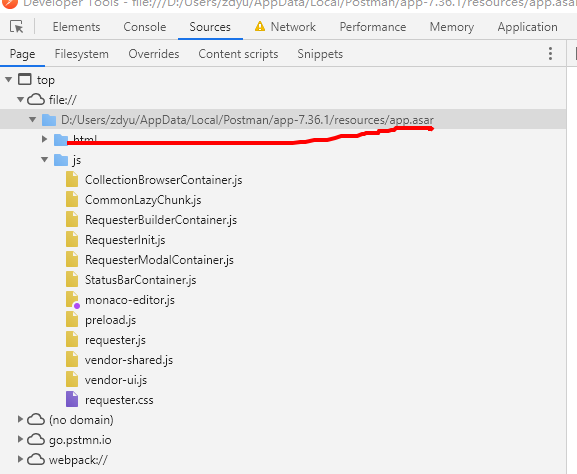Activate the inspect element picker icon
577x474 pixels.
17,27
